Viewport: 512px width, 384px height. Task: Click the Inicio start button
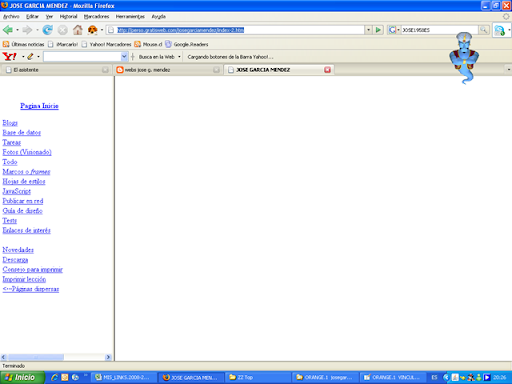click(22, 377)
